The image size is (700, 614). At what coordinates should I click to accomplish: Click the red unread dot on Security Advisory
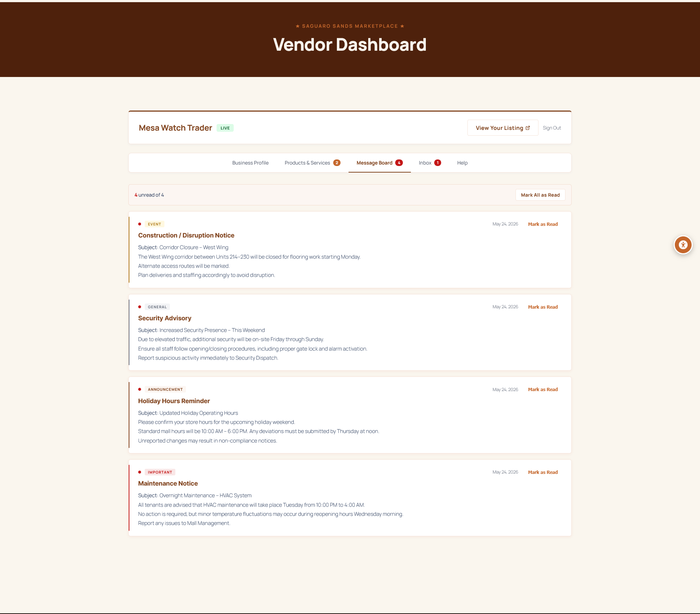pos(140,307)
